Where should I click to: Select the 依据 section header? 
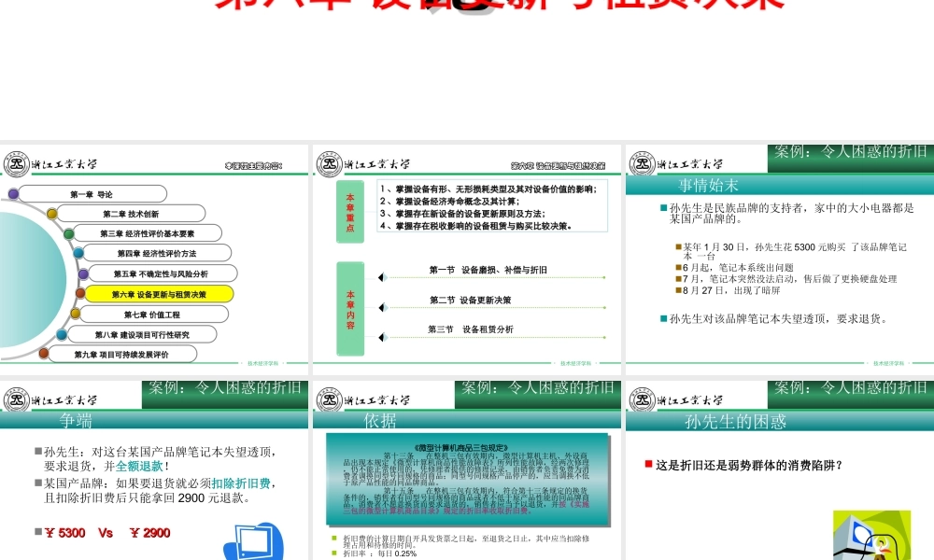(382, 420)
